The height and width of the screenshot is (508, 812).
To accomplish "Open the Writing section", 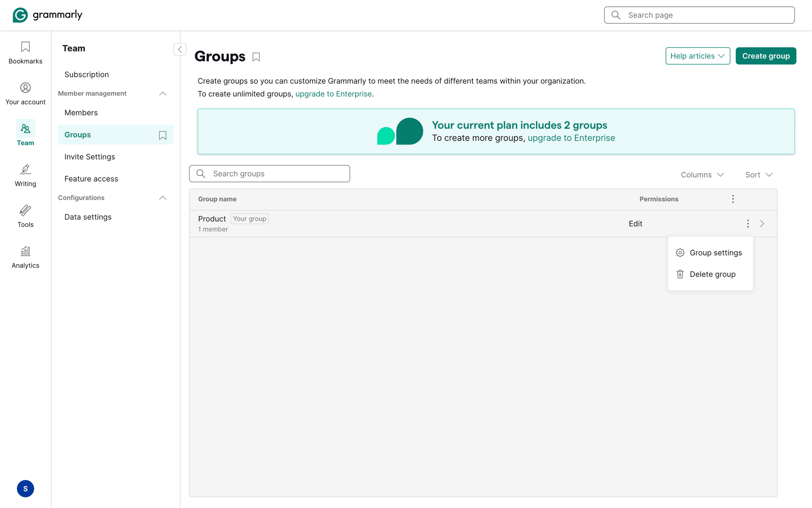I will (x=25, y=176).
